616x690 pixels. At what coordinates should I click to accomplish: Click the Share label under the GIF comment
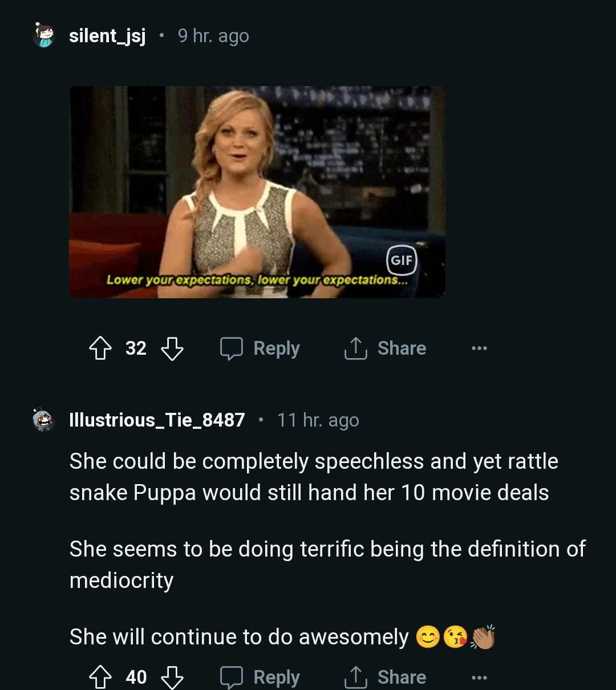click(x=402, y=348)
